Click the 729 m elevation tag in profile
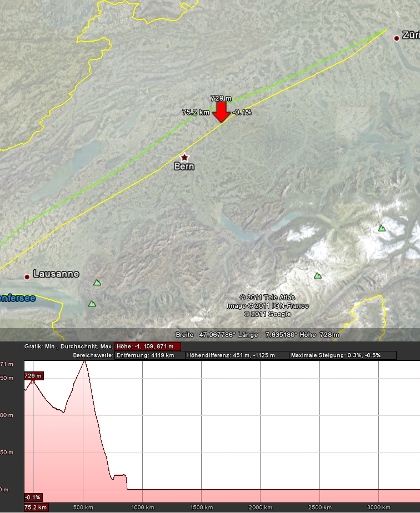 coord(33,375)
